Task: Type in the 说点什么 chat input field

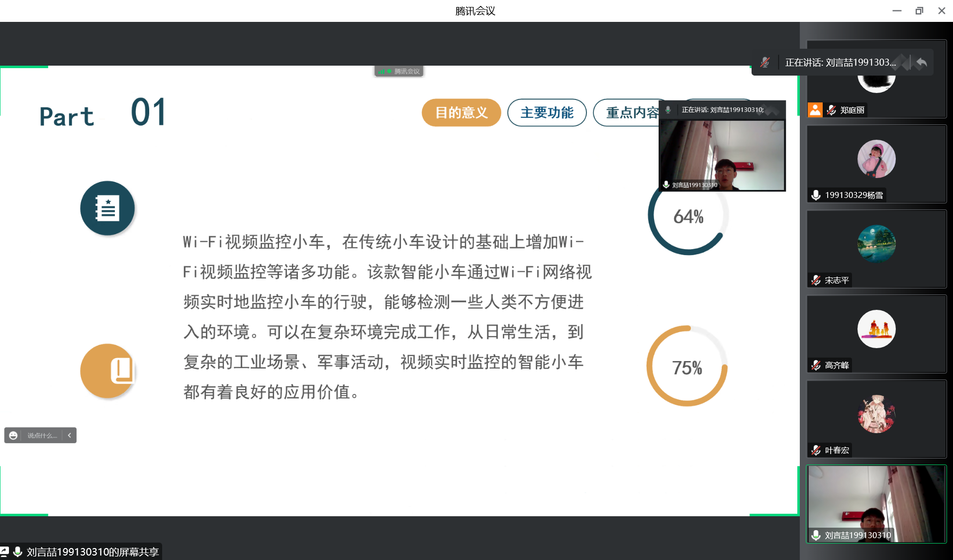Action: (42, 436)
